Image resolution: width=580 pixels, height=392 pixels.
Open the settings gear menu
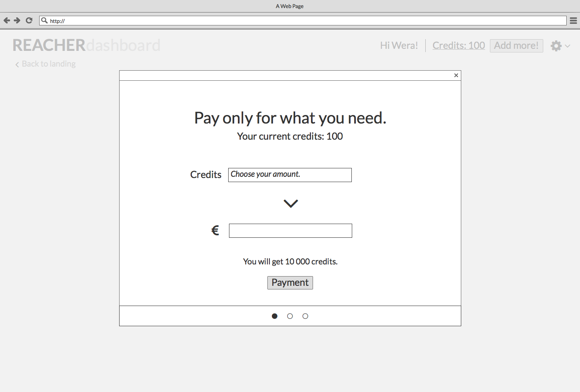(x=556, y=46)
